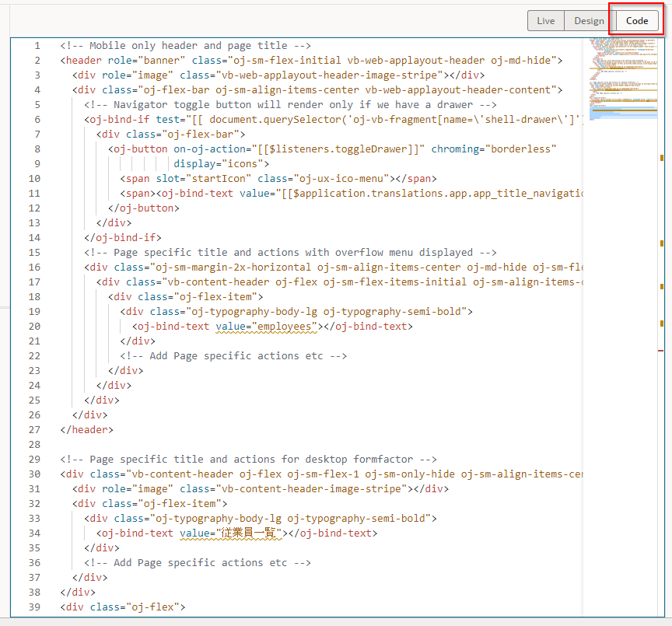Click the desktop formfactor comment on line 29

(x=248, y=460)
